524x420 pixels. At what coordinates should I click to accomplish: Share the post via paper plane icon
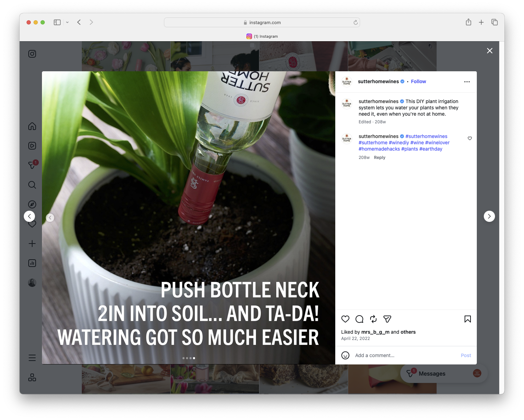[387, 319]
